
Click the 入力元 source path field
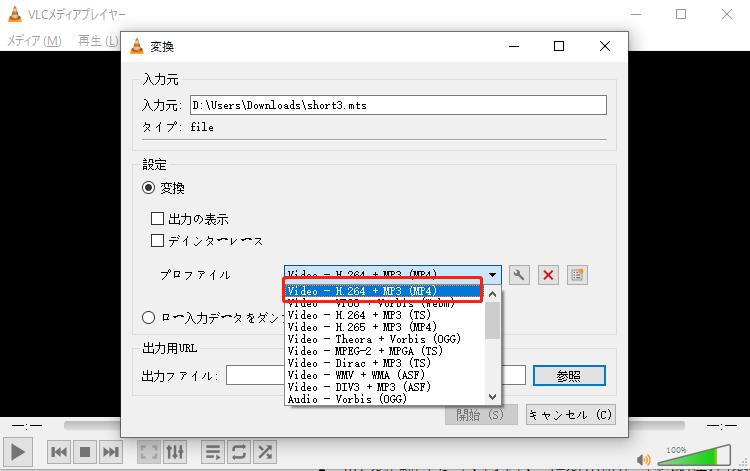click(x=398, y=105)
